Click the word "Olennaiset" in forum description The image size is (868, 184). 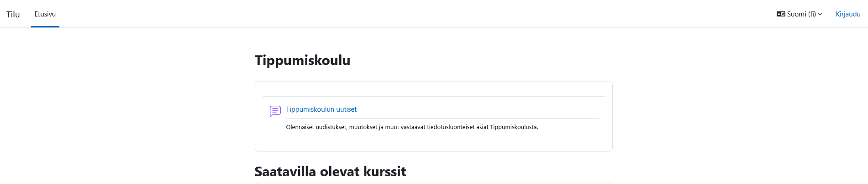point(300,127)
